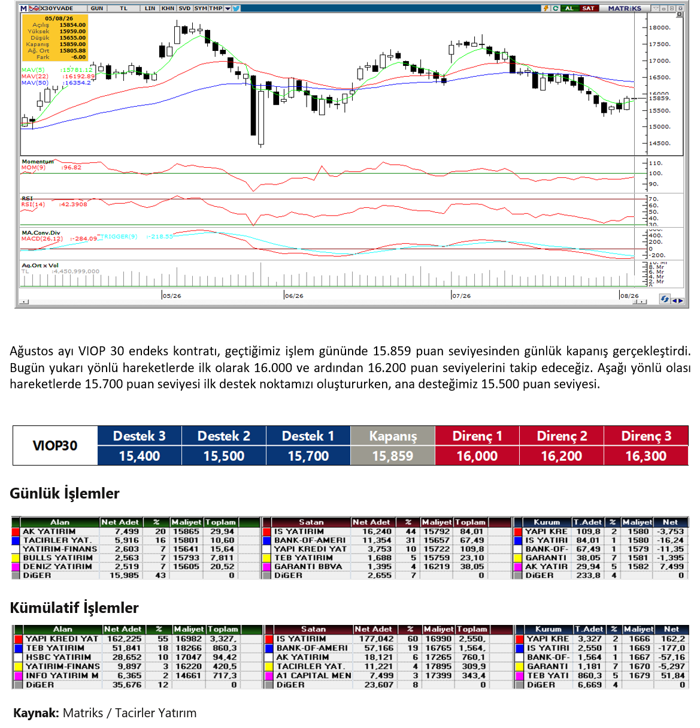The image size is (700, 728).
Task: Open the triangle dropdown next to MATRIKS
Action: tap(656, 8)
